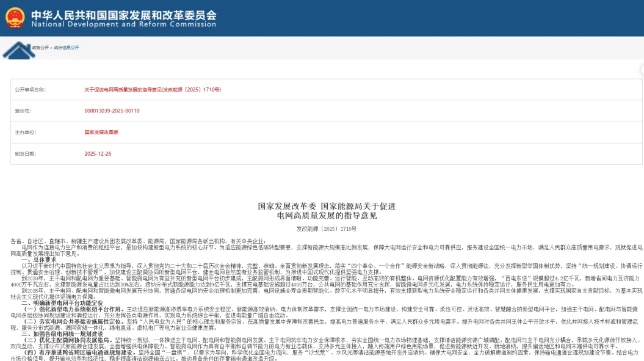Open the 政务公开 breadcrumb link
Screen dimensions: 644x361
coord(40,48)
